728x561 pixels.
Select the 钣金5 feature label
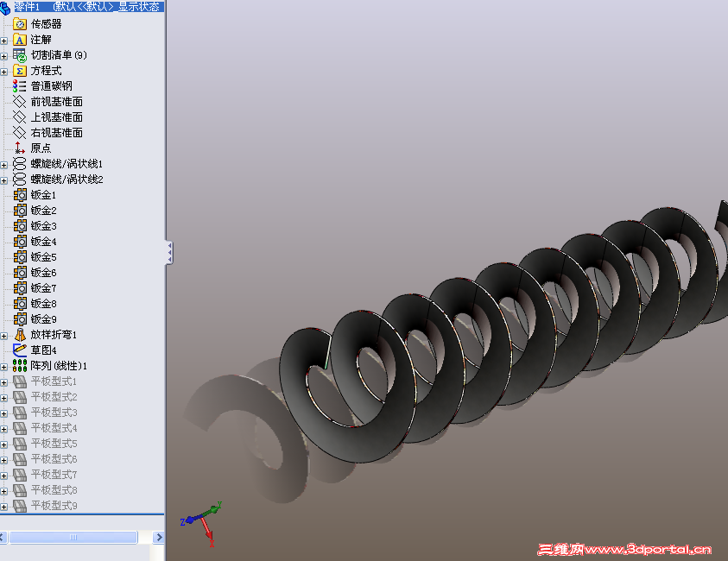tap(44, 257)
